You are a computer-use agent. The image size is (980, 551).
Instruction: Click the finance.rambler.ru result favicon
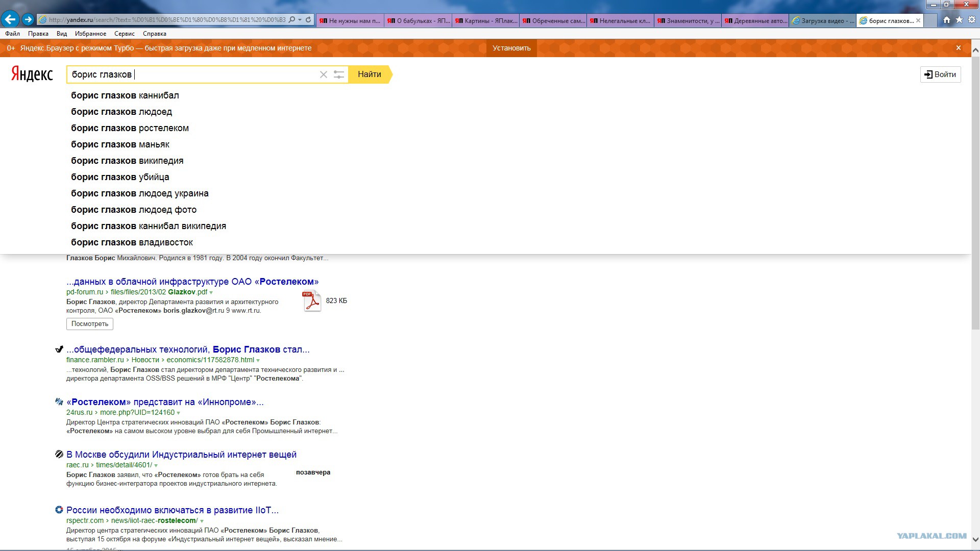[59, 349]
